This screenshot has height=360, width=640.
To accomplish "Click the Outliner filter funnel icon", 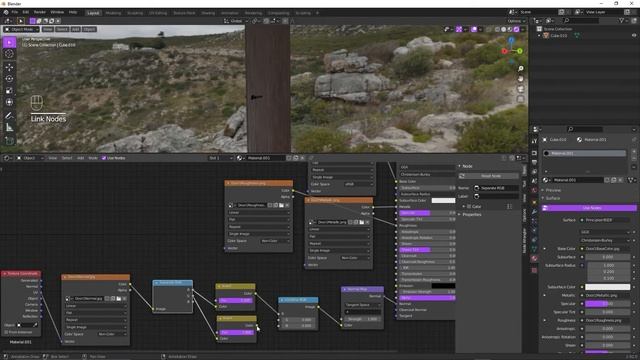I will pos(622,20).
